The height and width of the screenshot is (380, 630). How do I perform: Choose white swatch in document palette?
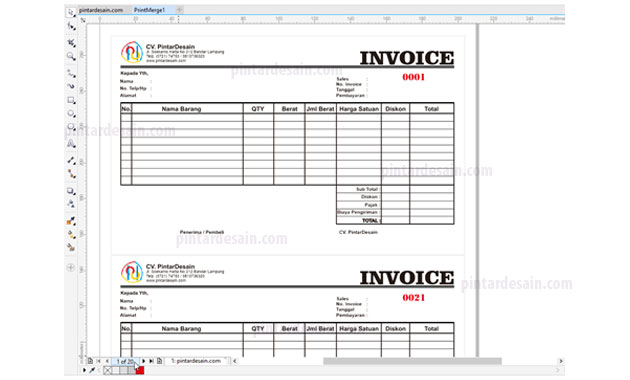point(115,370)
